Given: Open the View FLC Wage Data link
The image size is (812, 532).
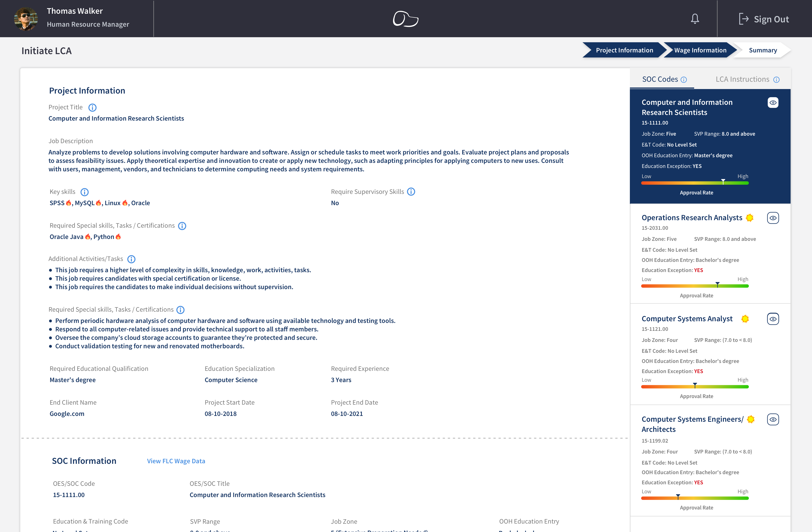Looking at the screenshot, I should [176, 461].
